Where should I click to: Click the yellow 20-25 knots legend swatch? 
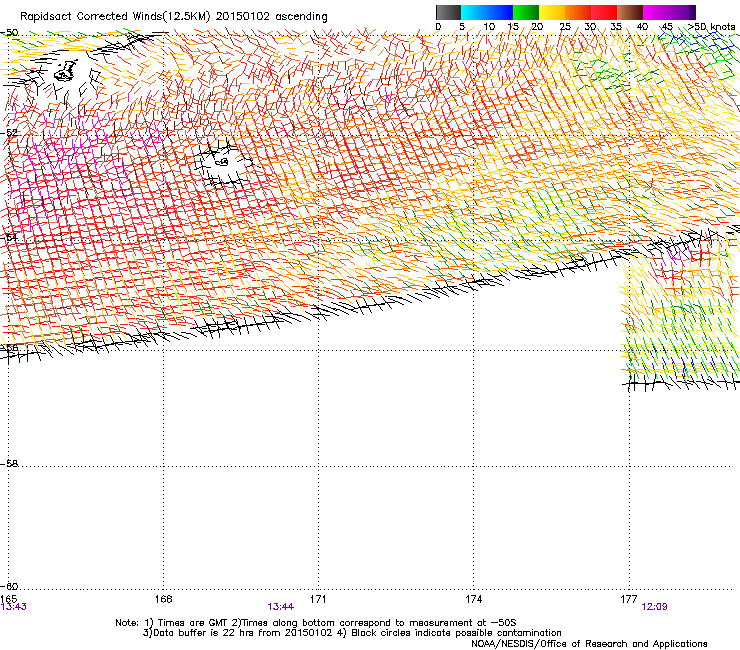[x=552, y=12]
